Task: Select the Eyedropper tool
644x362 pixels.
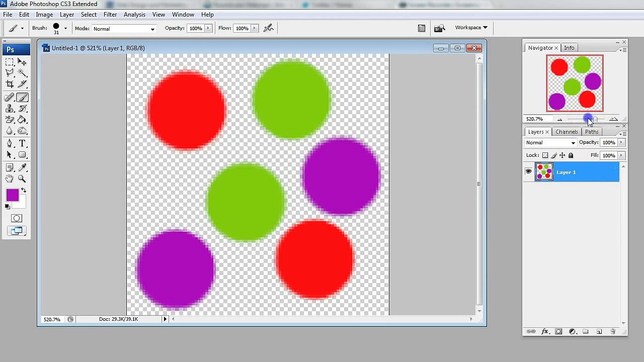Action: click(x=22, y=167)
